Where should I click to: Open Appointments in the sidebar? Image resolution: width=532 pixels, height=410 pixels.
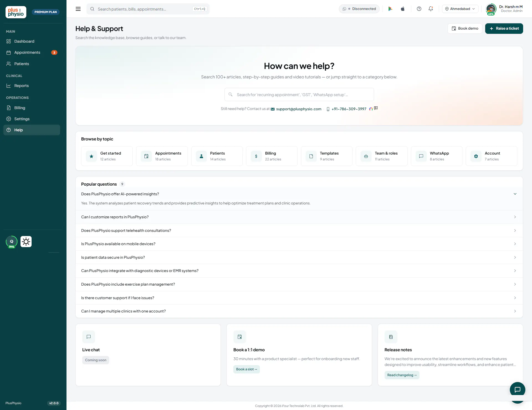click(x=32, y=52)
